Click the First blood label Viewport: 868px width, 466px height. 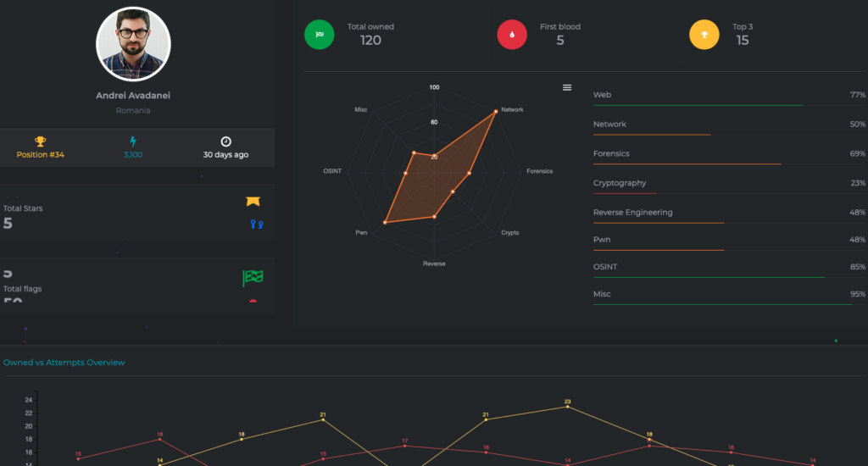pyautogui.click(x=560, y=26)
